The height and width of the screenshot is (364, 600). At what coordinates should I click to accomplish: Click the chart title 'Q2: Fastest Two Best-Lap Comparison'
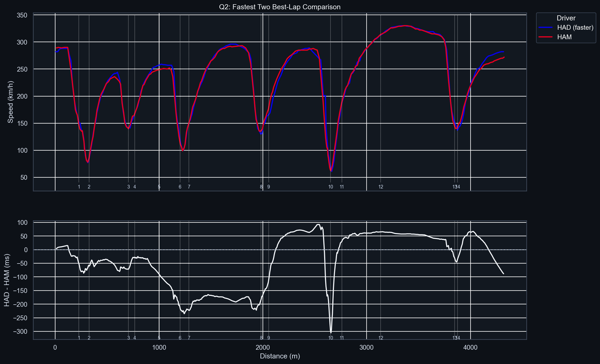coord(280,7)
